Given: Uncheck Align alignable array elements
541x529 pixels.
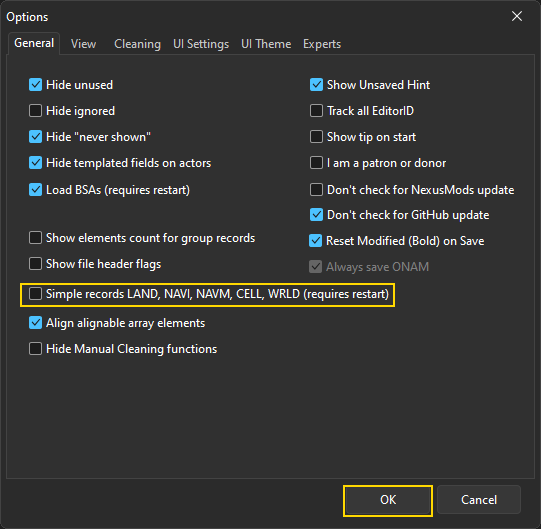Looking at the screenshot, I should tap(36, 323).
